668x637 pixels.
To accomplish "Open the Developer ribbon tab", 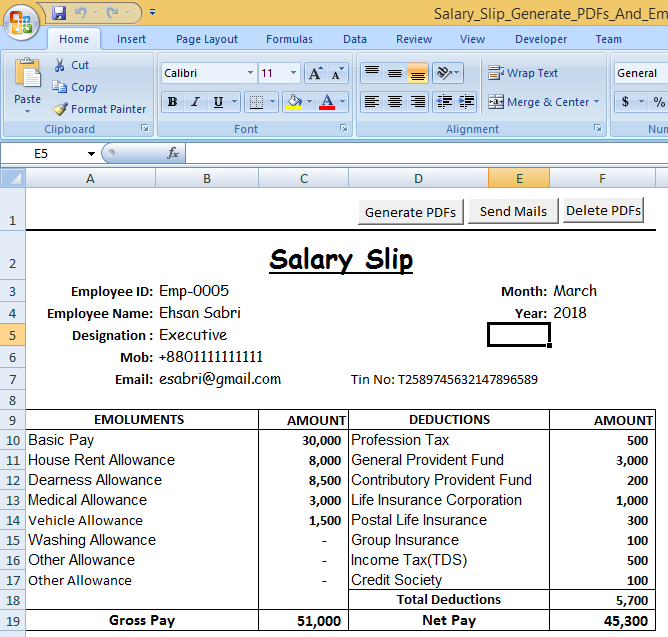I will (x=540, y=39).
